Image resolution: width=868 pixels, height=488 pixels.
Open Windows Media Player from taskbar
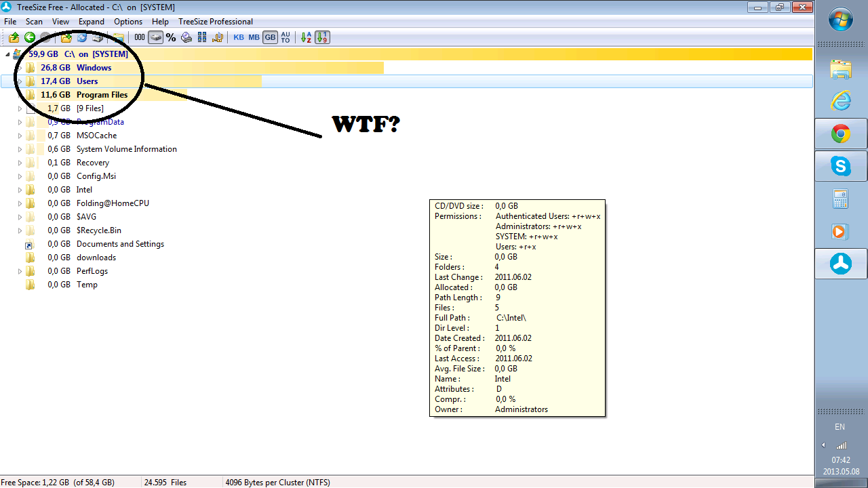(841, 231)
